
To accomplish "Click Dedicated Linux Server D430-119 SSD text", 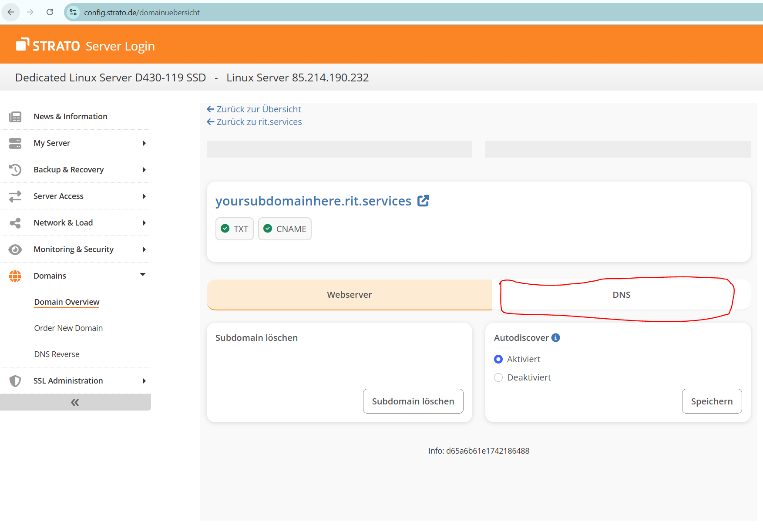I will click(x=111, y=77).
